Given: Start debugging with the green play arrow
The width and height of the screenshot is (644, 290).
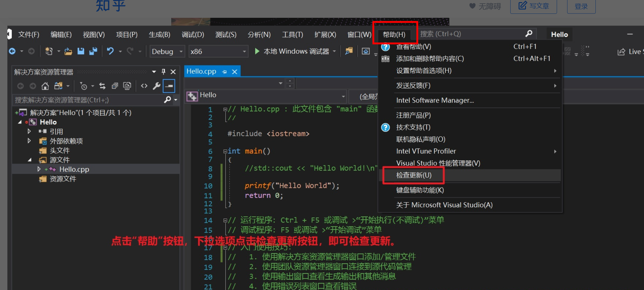Looking at the screenshot, I should point(257,51).
